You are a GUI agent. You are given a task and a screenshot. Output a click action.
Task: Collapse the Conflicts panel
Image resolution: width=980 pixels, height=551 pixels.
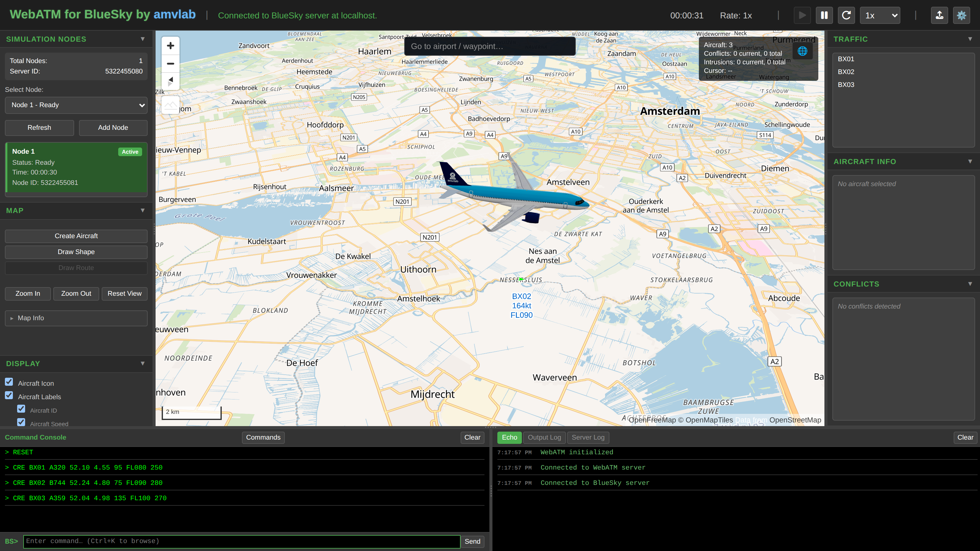click(x=970, y=284)
